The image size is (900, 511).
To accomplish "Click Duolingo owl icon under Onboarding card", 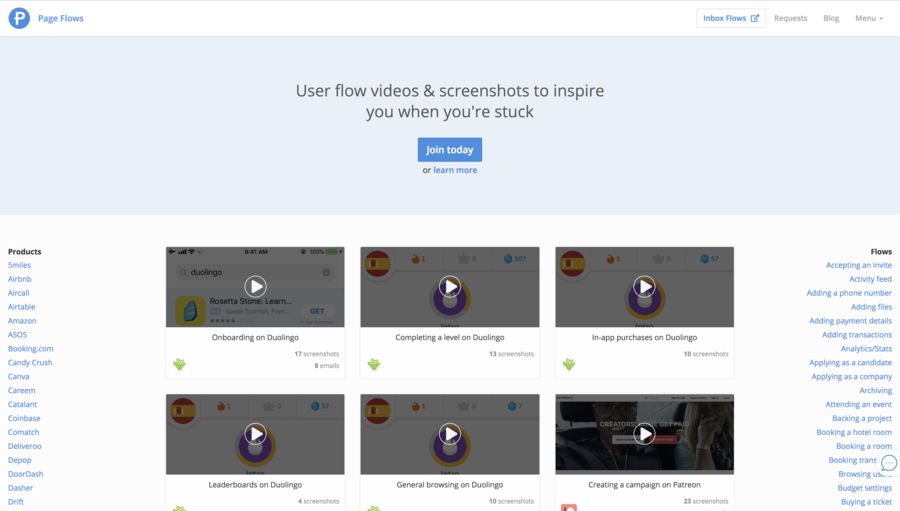I will pyautogui.click(x=180, y=365).
